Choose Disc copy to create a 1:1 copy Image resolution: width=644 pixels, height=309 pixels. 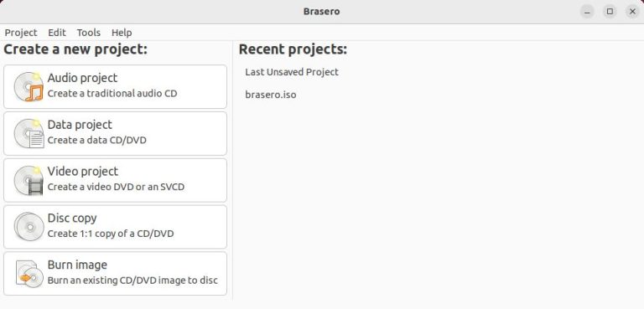[116, 227]
